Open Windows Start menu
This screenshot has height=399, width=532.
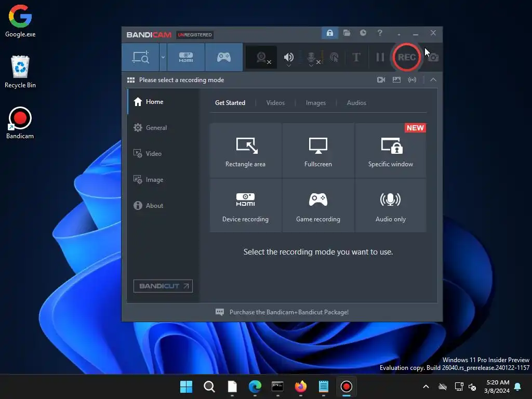tap(186, 387)
